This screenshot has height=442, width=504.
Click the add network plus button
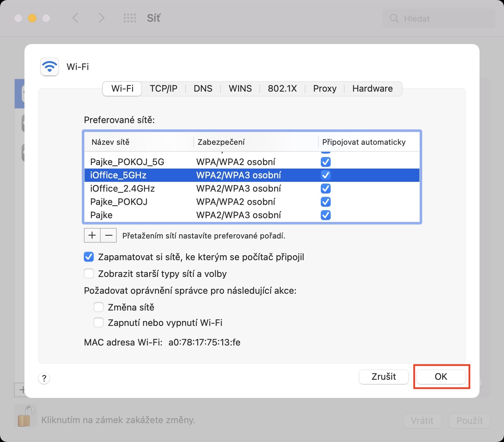click(x=92, y=236)
